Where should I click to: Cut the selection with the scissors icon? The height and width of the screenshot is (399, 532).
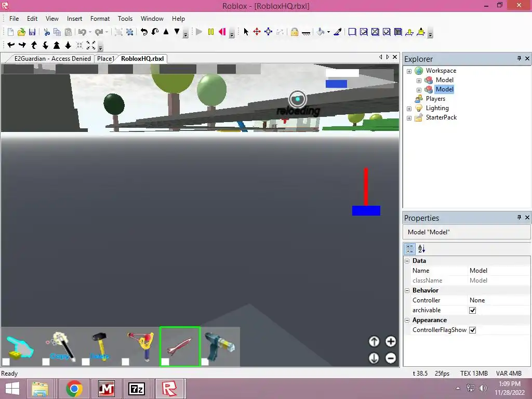[47, 32]
